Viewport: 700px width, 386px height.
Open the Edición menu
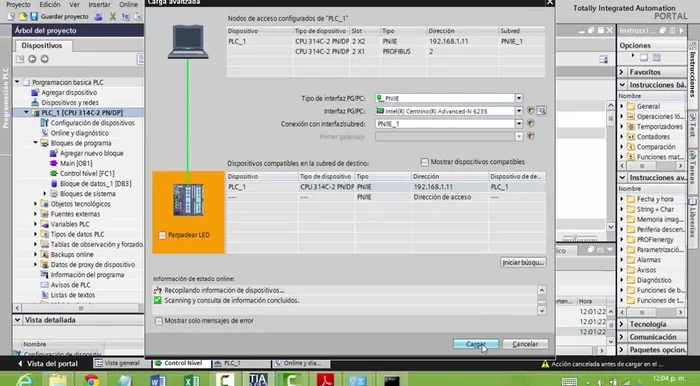[x=50, y=4]
